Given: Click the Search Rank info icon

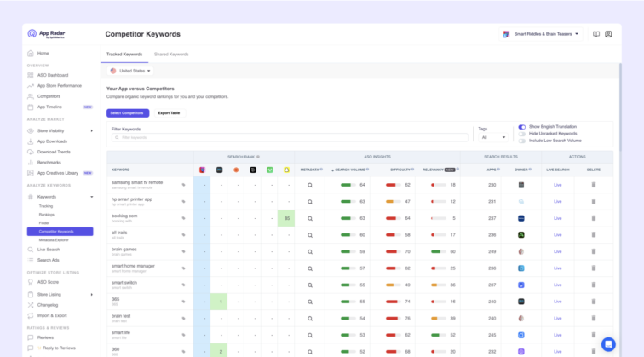Looking at the screenshot, I should pyautogui.click(x=258, y=157).
